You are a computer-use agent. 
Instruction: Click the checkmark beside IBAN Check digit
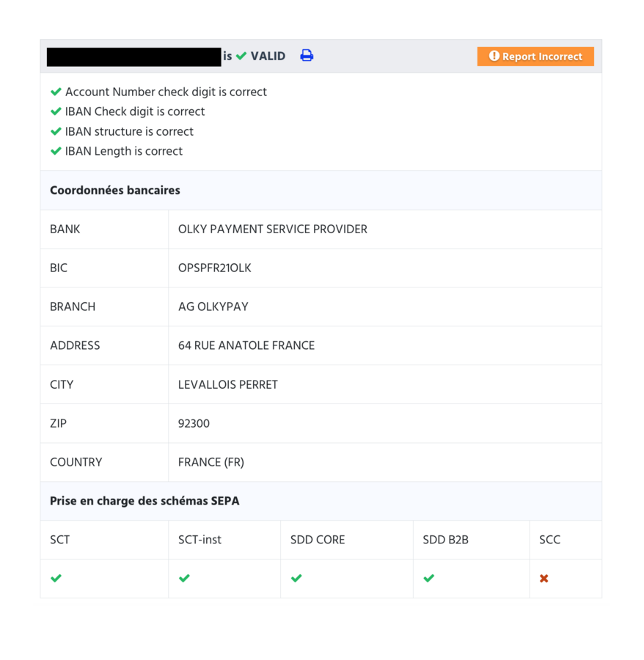click(56, 111)
